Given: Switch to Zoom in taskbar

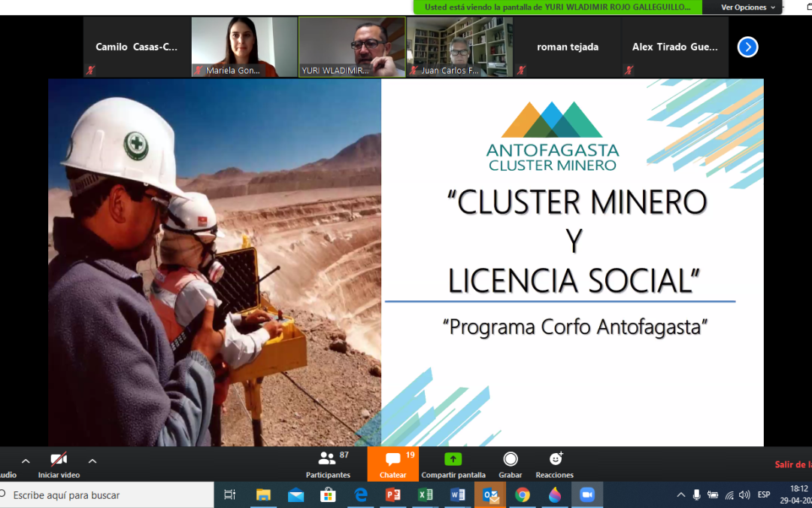Looking at the screenshot, I should tap(587, 495).
